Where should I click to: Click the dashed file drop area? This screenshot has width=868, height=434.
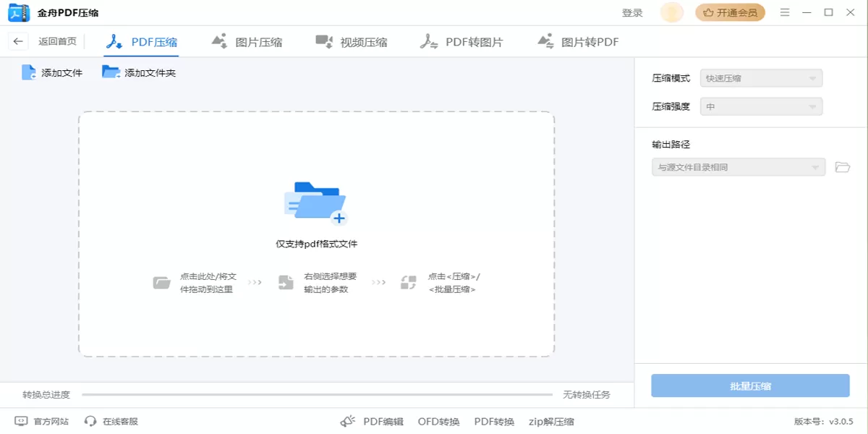tap(316, 234)
